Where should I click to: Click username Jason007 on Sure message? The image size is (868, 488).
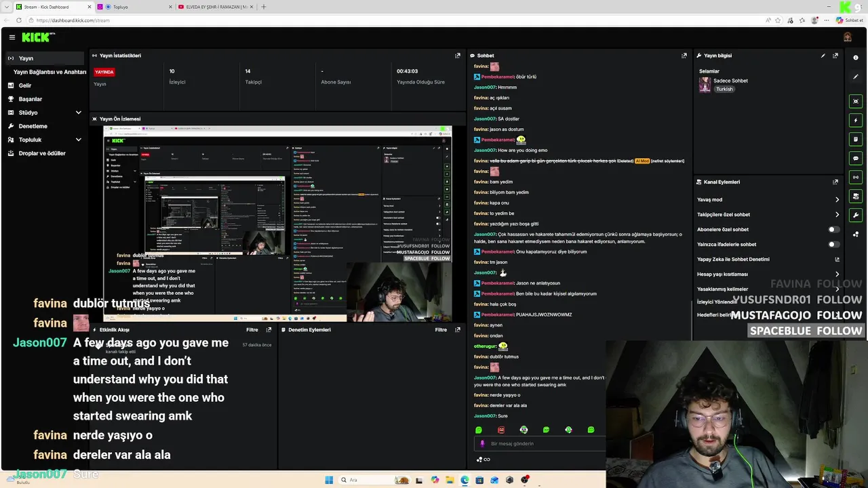tap(485, 415)
